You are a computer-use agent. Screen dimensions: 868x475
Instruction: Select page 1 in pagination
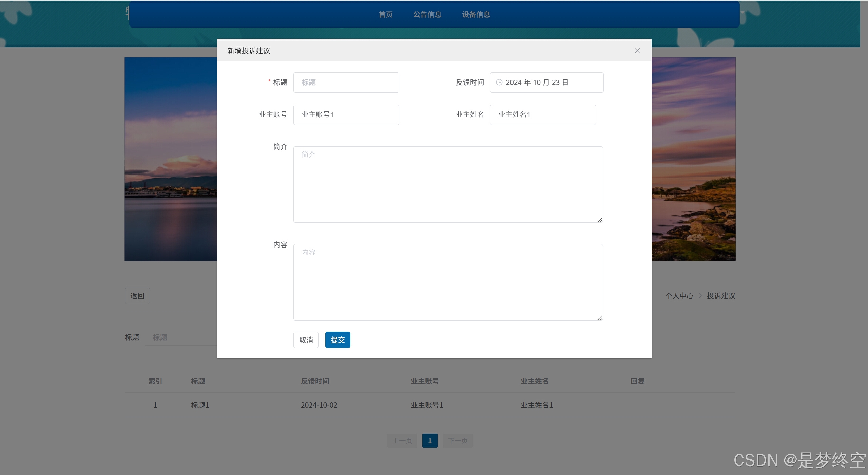click(x=430, y=441)
